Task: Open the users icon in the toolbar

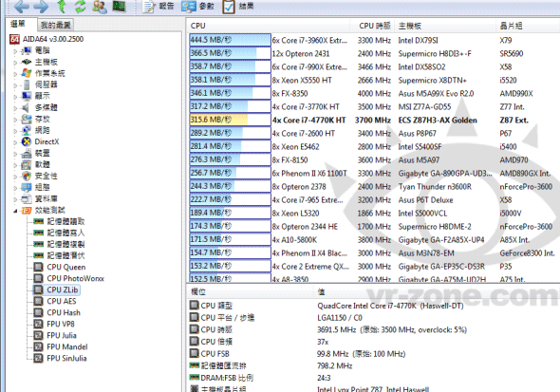Action: point(100,7)
